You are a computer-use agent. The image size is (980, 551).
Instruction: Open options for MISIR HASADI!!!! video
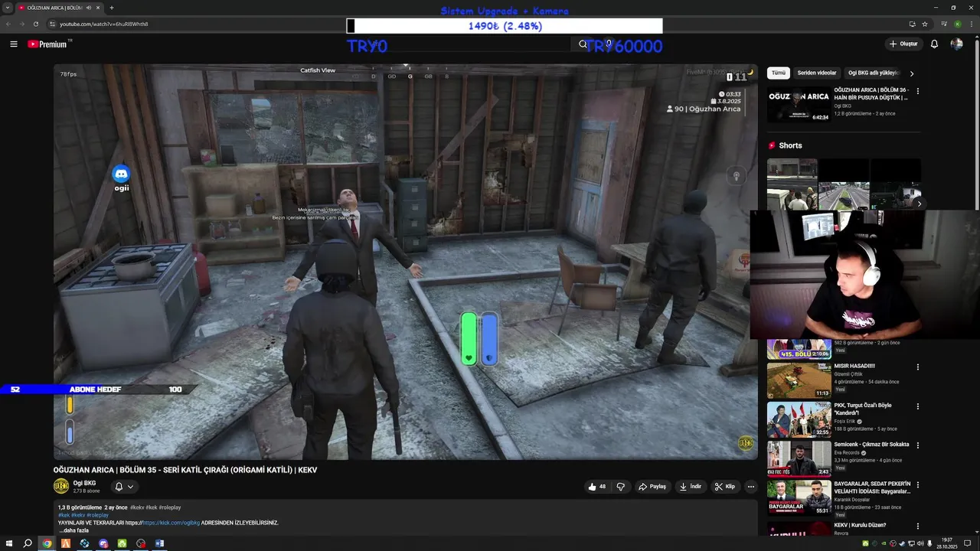(918, 367)
